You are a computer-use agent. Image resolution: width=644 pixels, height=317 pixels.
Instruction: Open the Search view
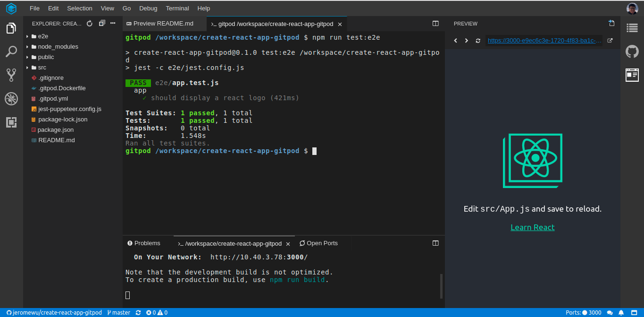tap(11, 51)
